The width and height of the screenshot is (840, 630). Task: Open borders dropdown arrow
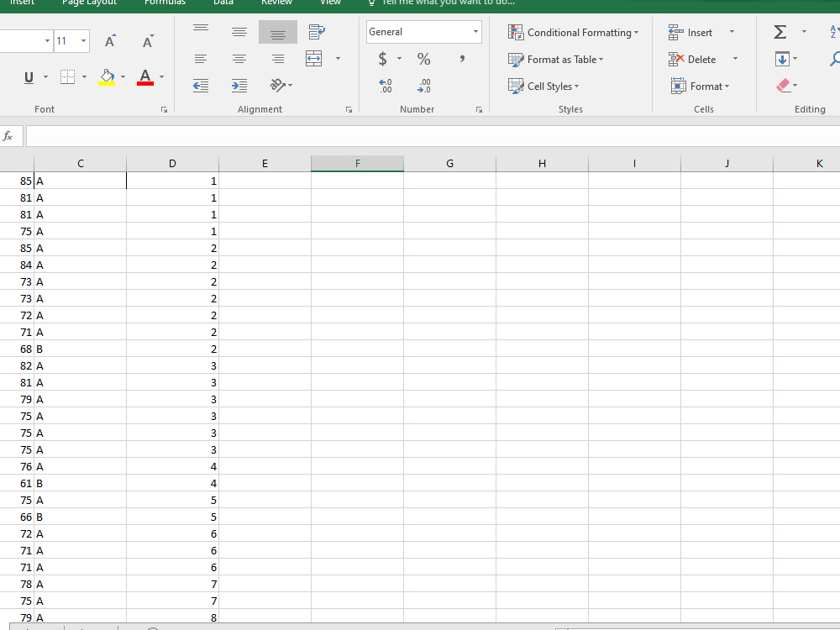point(84,77)
